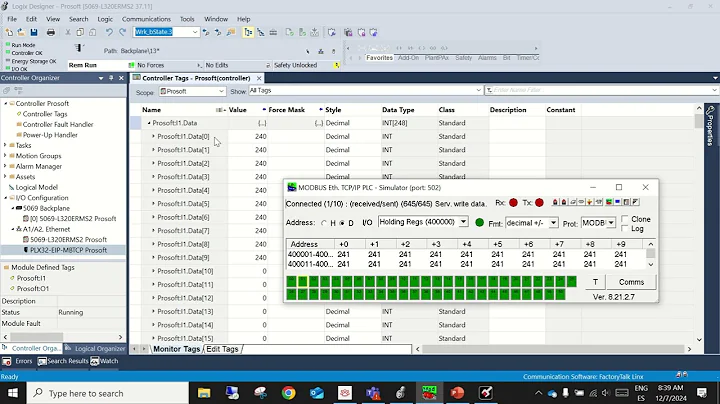Click the Verify Controller toolbar icon
This screenshot has width=720, height=404.
[x=302, y=32]
